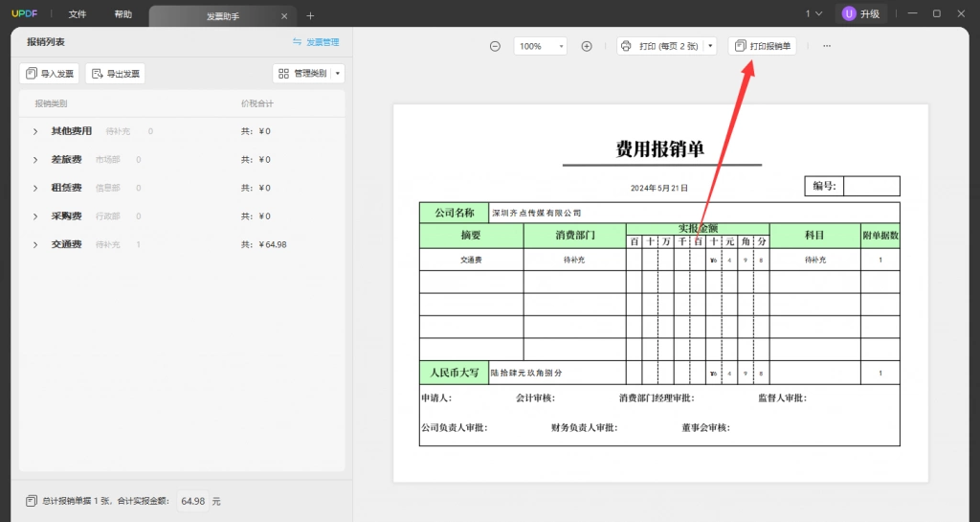Click the 费用报销单 title
The width and height of the screenshot is (980, 522).
[x=660, y=149]
